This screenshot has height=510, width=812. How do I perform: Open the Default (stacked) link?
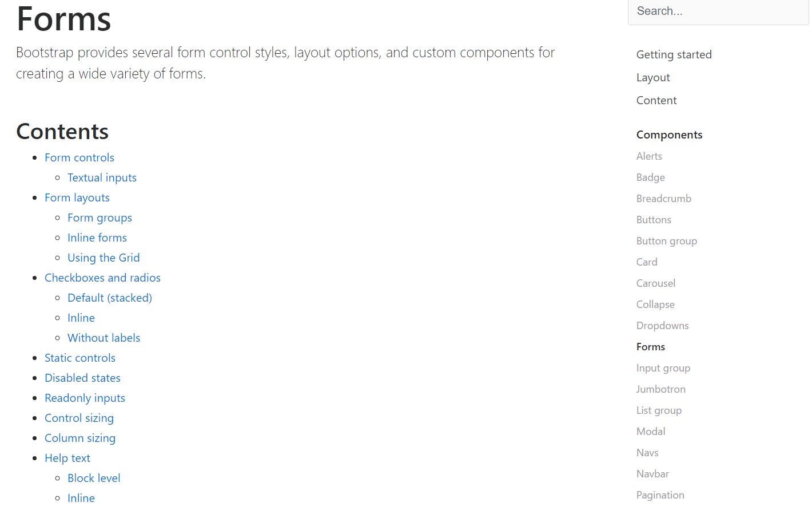pos(109,298)
